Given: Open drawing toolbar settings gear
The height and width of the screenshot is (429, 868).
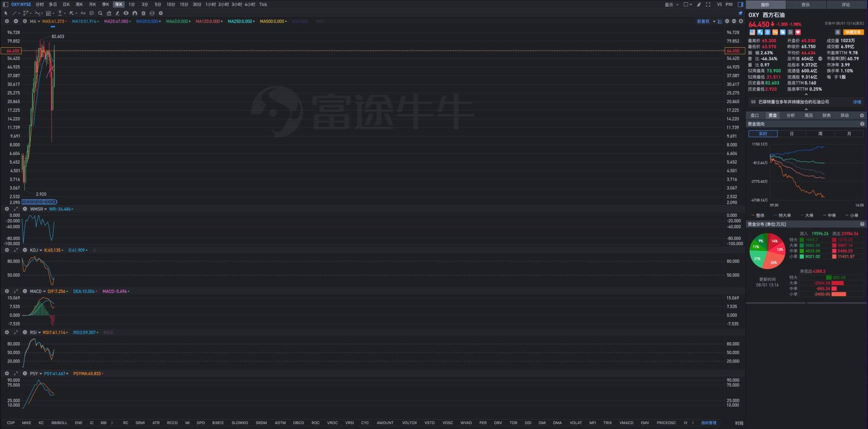Looking at the screenshot, I should pyautogui.click(x=161, y=13).
